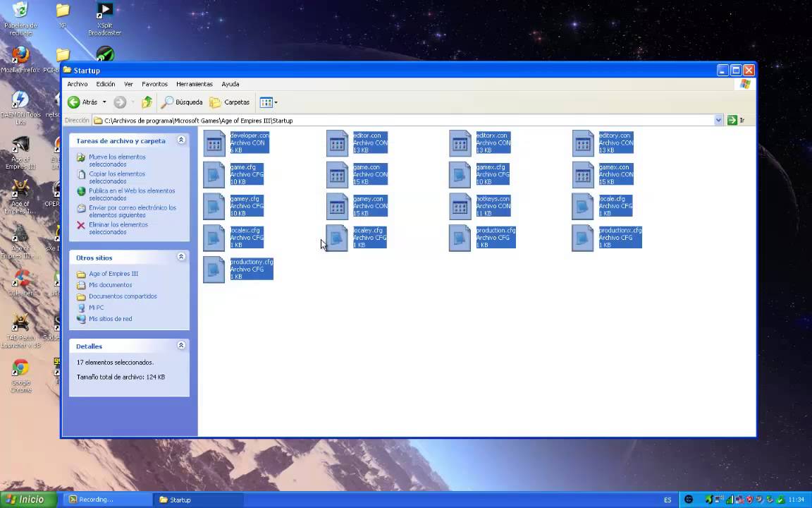Collapse the Otros sitios panel
Viewport: 812px width, 508px height.
point(181,257)
